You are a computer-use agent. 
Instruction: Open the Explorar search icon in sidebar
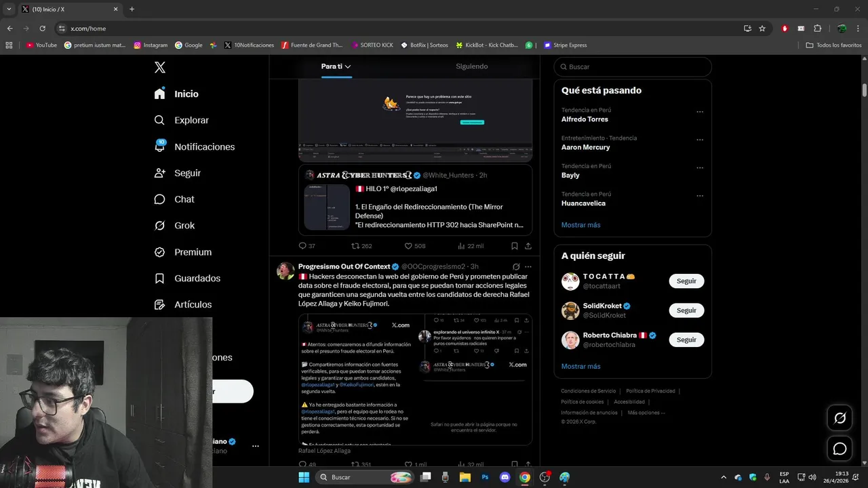[159, 120]
